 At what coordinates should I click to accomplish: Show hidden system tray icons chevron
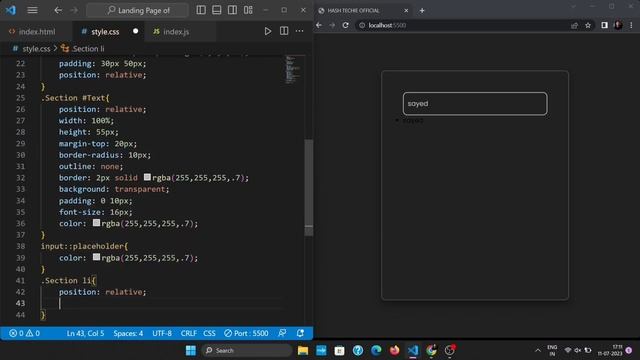tap(538, 350)
